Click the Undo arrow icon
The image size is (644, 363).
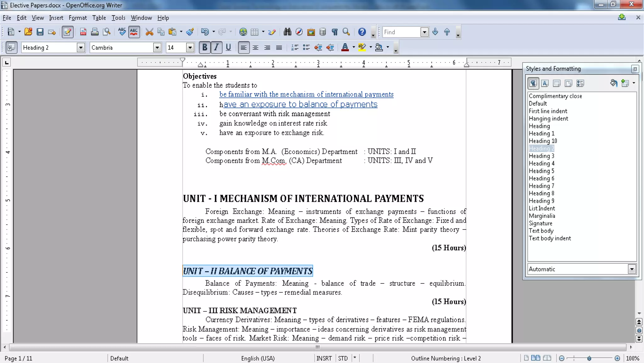click(x=205, y=32)
